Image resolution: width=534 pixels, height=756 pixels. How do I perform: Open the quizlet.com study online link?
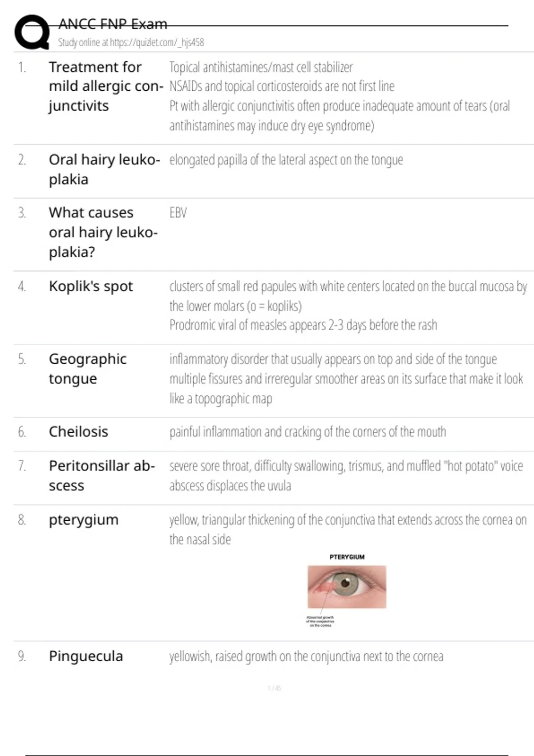pos(131,43)
